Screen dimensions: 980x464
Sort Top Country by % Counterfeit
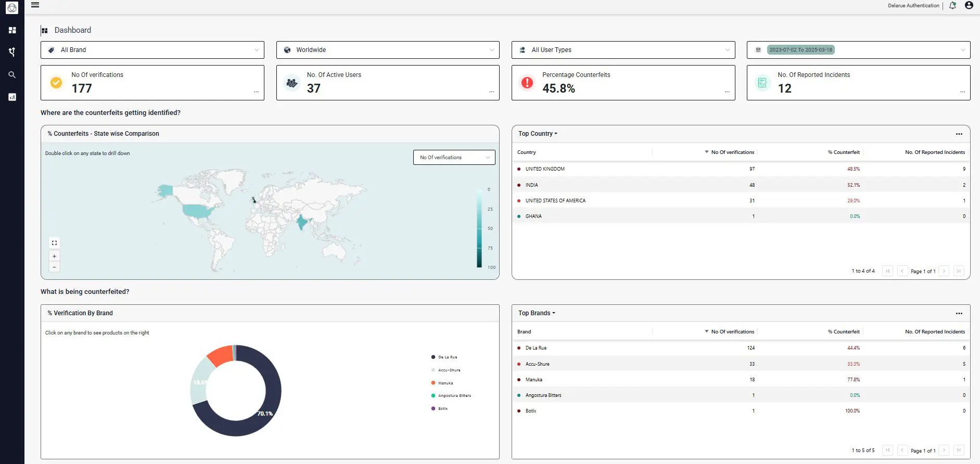(844, 152)
